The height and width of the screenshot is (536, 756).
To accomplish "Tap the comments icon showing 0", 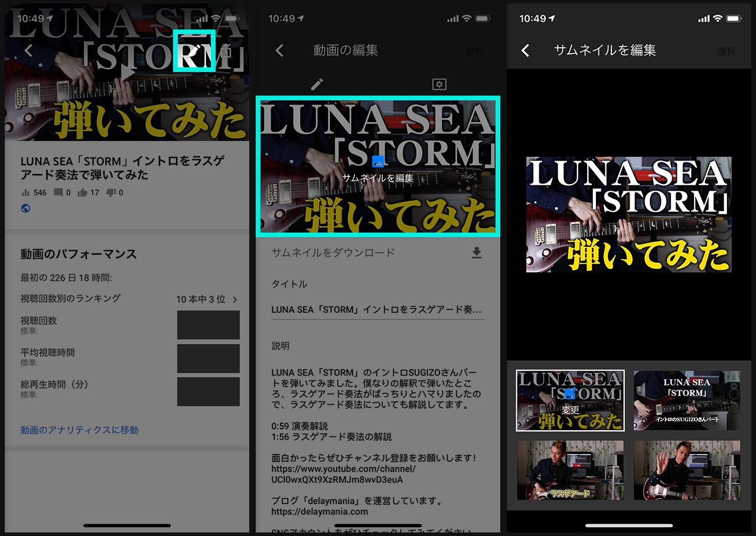I will 58,192.
